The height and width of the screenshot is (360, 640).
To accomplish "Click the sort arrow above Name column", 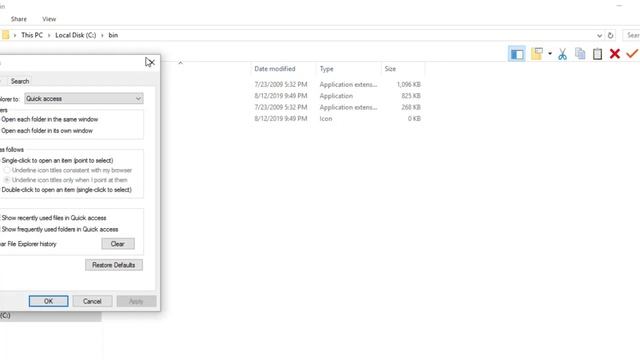I will [180, 63].
